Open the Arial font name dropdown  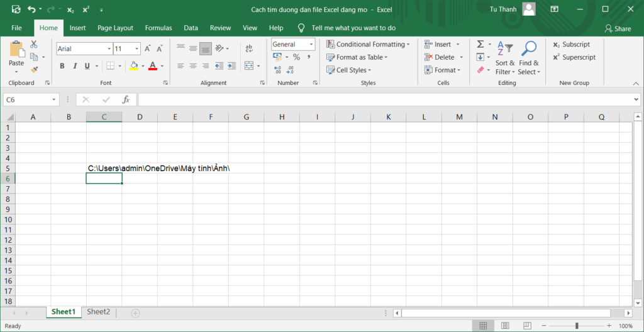108,48
